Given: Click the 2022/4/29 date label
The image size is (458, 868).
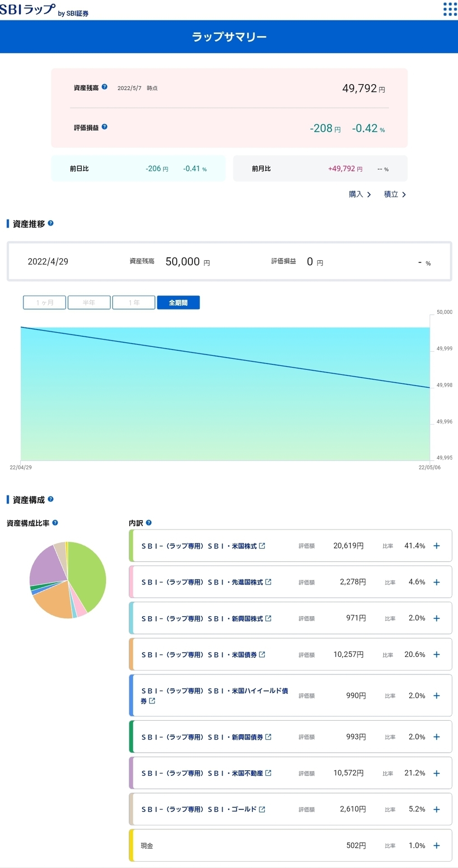Looking at the screenshot, I should (48, 261).
